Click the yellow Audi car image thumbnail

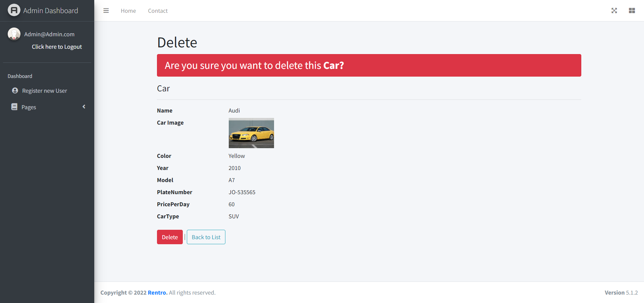click(x=251, y=133)
